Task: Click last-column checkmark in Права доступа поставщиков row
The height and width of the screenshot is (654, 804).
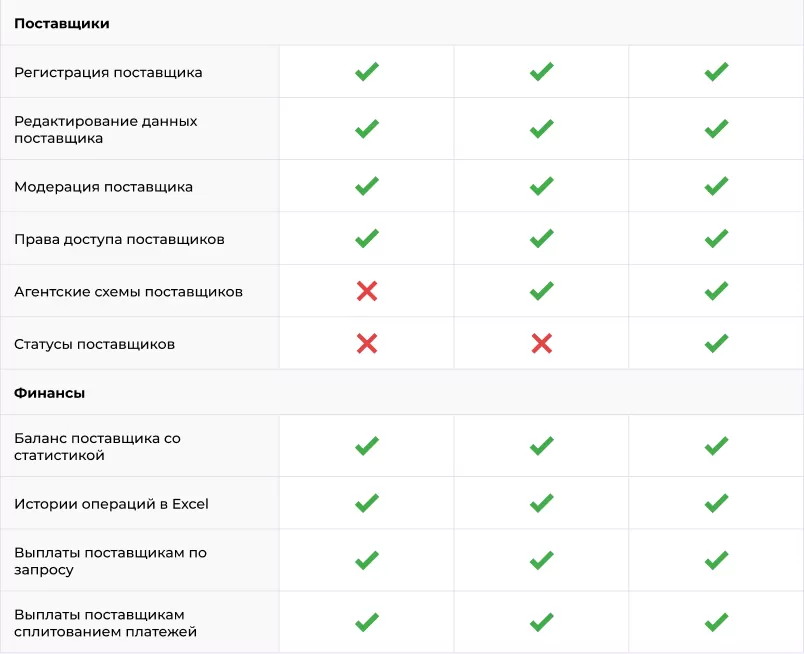Action: (x=716, y=238)
